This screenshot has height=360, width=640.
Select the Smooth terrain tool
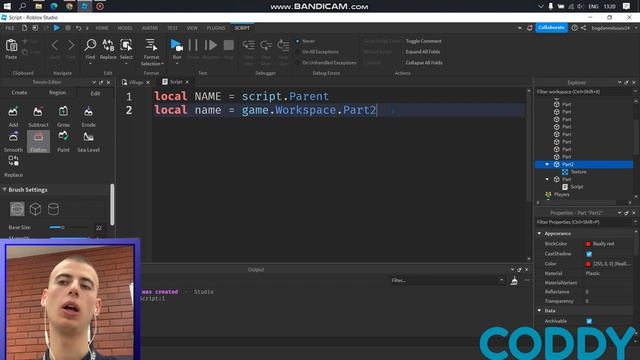tap(13, 142)
